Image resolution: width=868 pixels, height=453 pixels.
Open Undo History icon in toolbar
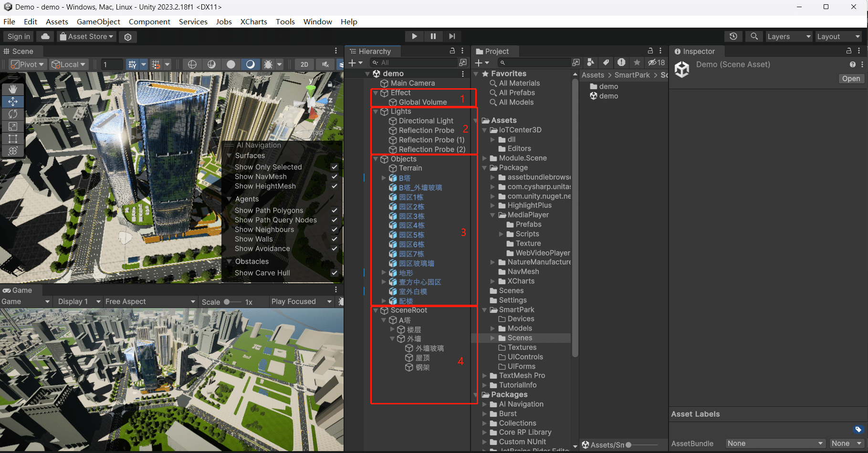733,36
